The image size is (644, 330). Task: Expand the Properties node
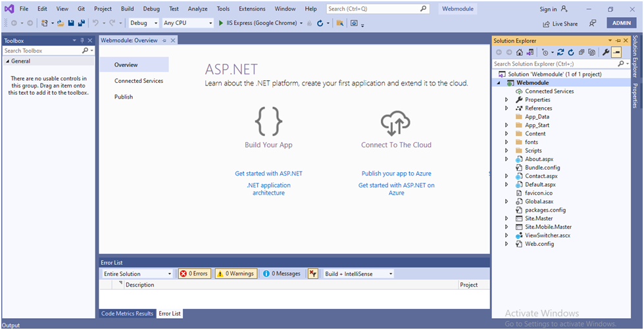507,100
